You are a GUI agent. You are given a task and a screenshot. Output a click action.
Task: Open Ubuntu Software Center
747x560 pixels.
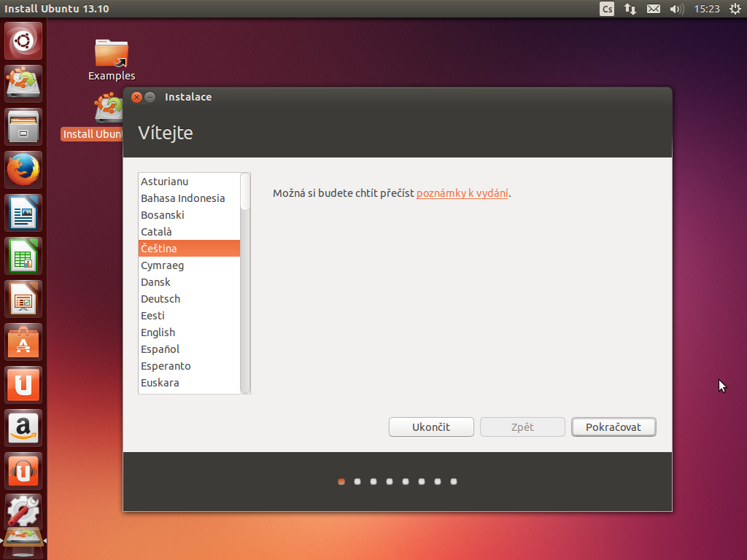23,342
